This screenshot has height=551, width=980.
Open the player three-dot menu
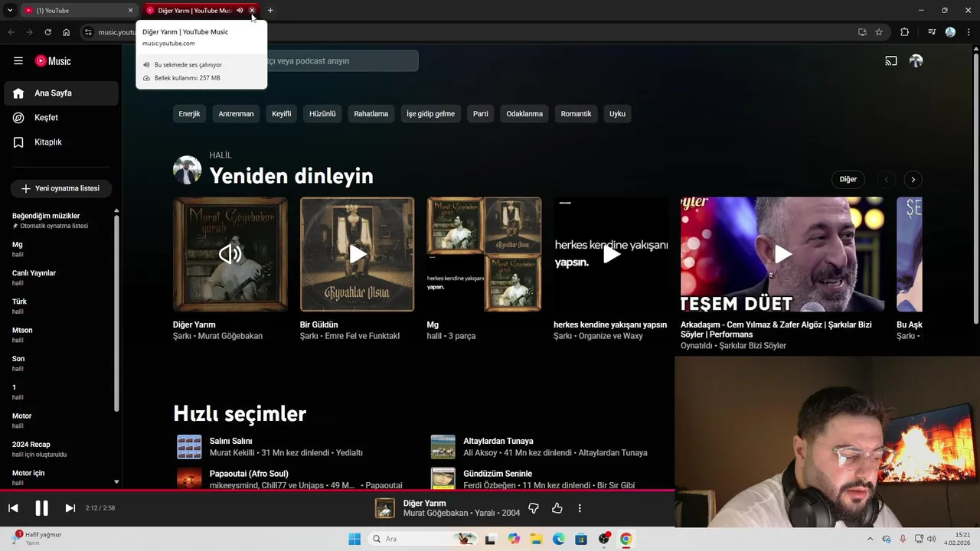tap(580, 508)
